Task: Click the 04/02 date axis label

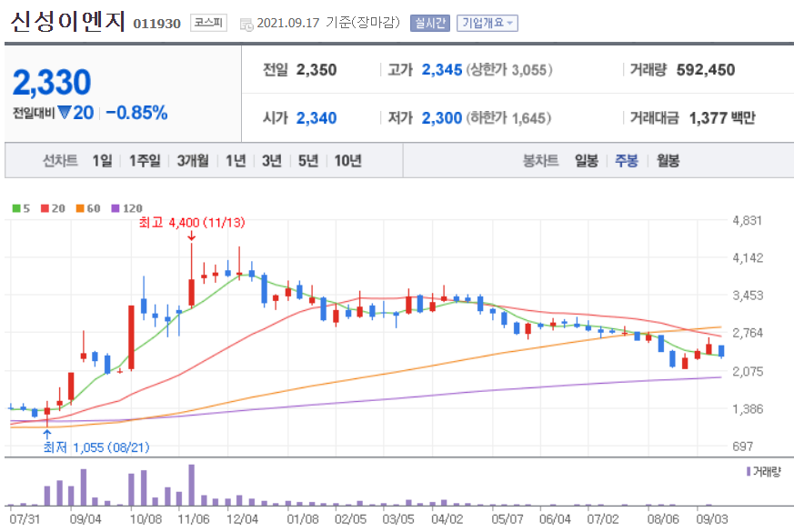Action: [x=447, y=519]
